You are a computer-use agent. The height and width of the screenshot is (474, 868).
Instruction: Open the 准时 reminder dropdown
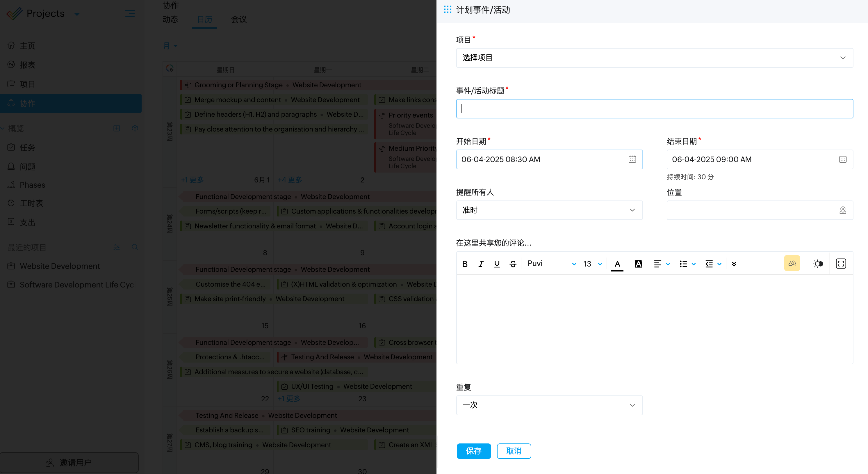click(x=549, y=210)
